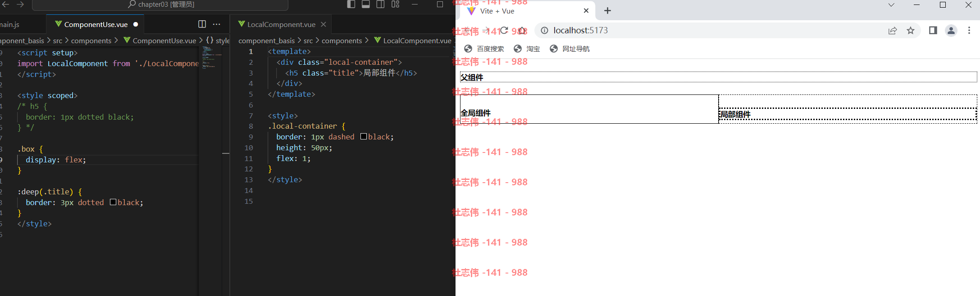This screenshot has height=296, width=980.
Task: Open a new browser tab
Action: pyautogui.click(x=607, y=11)
